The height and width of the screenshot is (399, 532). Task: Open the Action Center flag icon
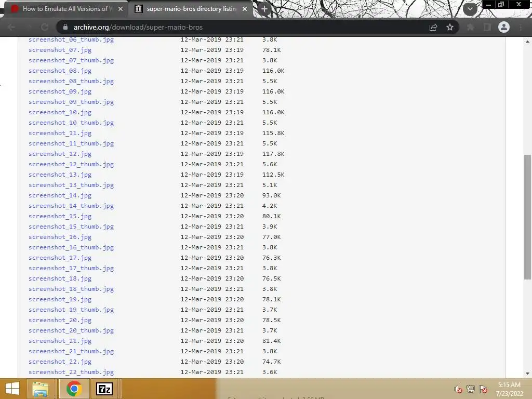coord(483,389)
